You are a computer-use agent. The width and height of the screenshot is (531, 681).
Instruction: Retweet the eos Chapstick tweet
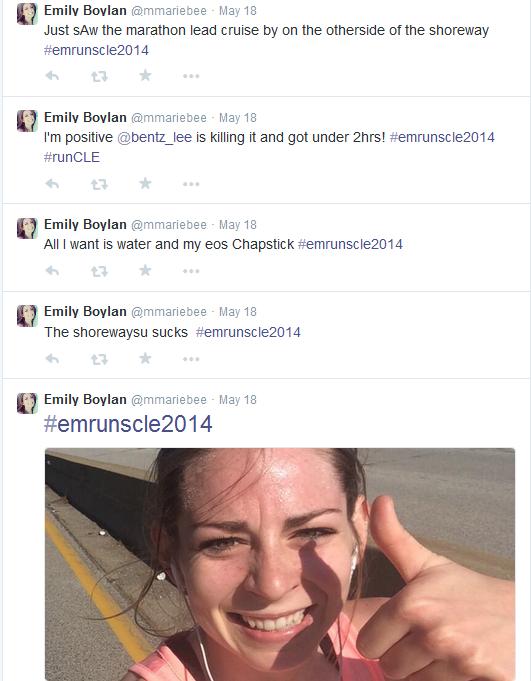pos(99,271)
